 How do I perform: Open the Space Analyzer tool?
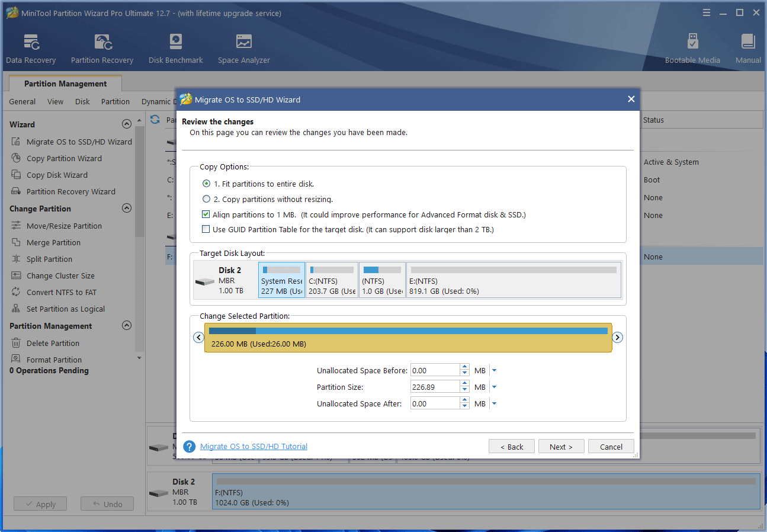(x=243, y=49)
